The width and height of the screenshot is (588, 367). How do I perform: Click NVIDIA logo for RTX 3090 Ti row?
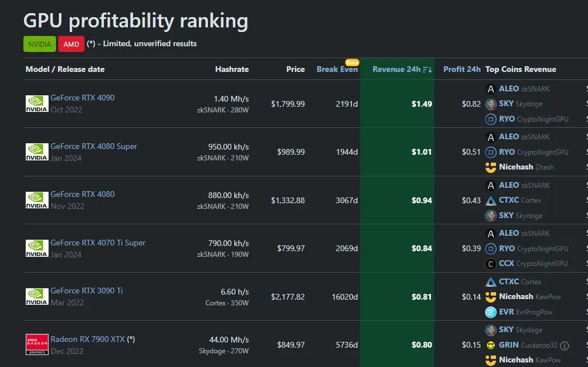point(37,297)
